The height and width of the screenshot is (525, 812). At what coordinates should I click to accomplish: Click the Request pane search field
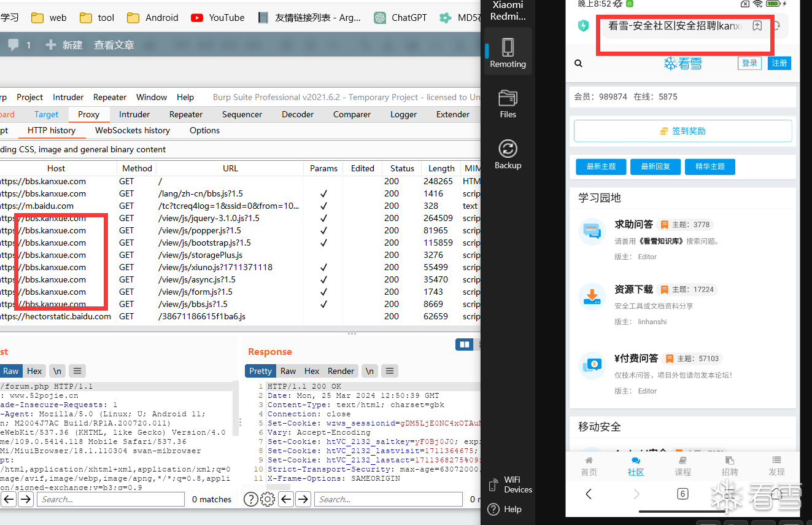[x=110, y=499]
